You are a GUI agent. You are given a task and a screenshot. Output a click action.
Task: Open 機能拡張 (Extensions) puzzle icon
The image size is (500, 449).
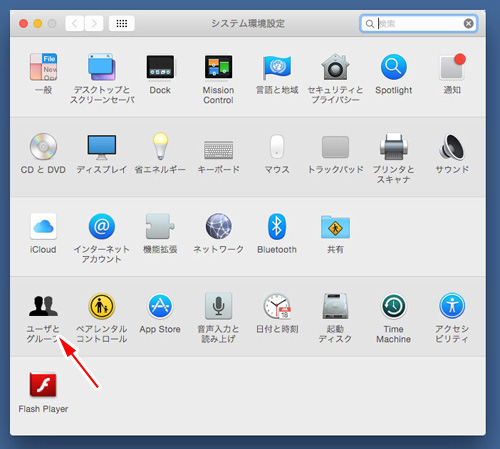tap(160, 226)
